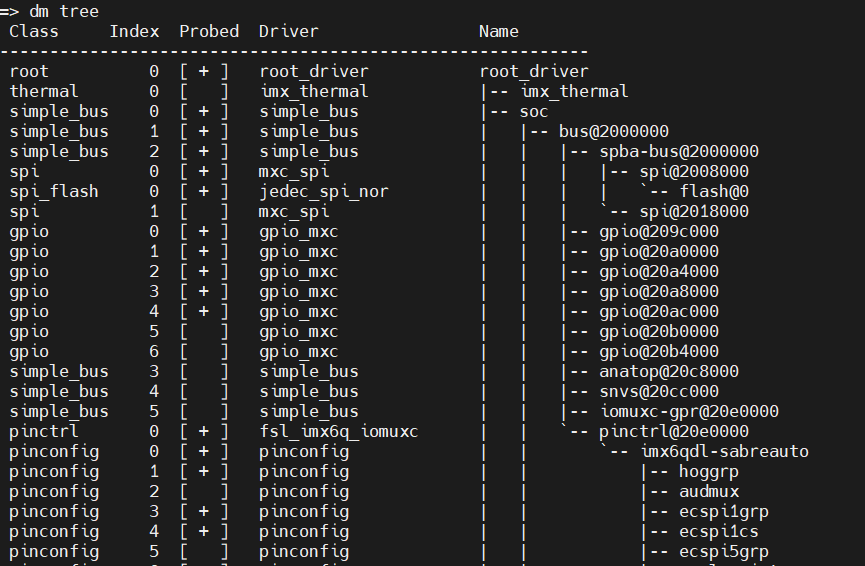Select the 'Probed' column header
The image size is (865, 566).
[209, 31]
